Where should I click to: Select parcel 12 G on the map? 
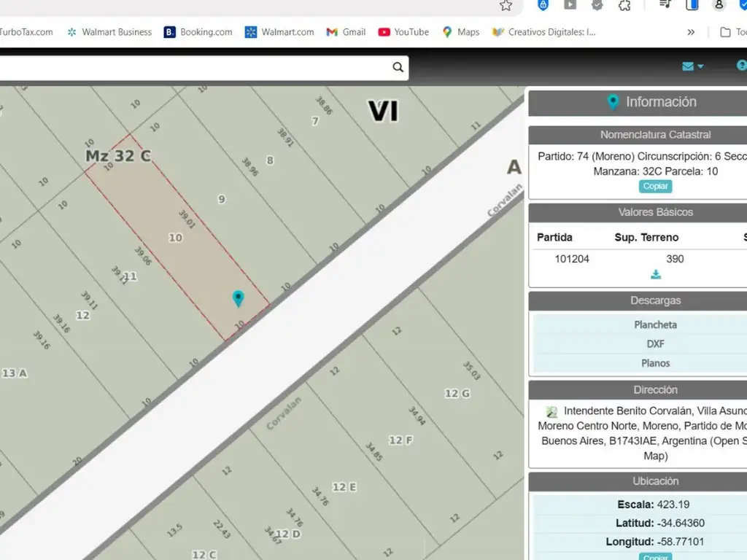[x=457, y=393]
